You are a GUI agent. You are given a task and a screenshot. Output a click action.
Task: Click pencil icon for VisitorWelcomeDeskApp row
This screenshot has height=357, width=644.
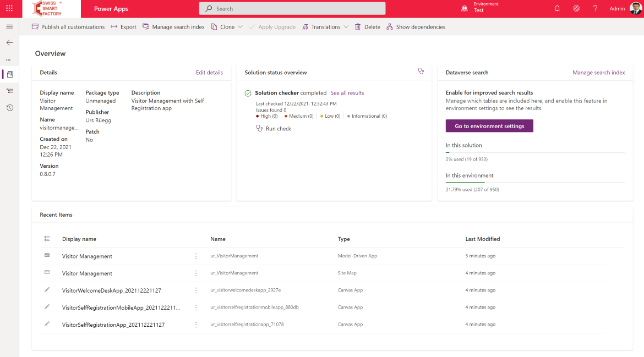click(x=47, y=290)
